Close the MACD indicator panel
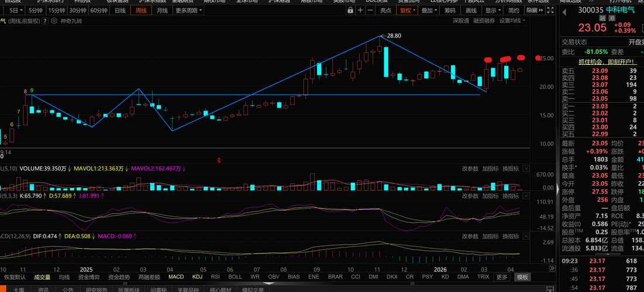This screenshot has width=644, height=292. tap(525, 237)
